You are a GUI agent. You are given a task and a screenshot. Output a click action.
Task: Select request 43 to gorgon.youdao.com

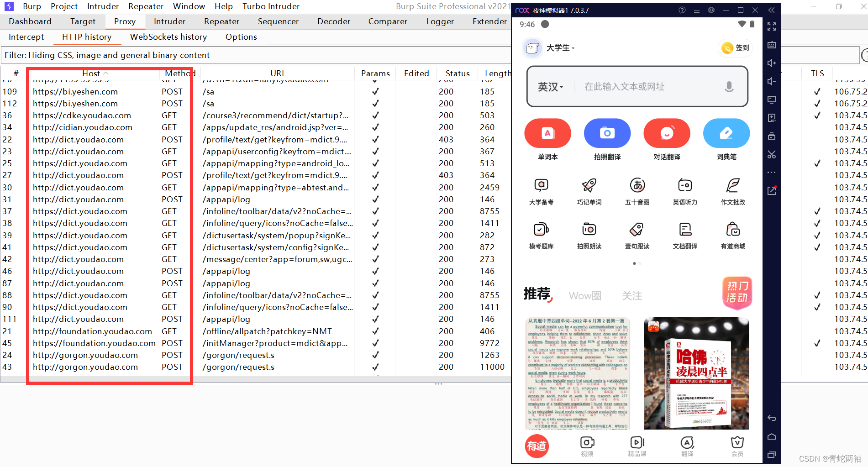[x=256, y=367]
